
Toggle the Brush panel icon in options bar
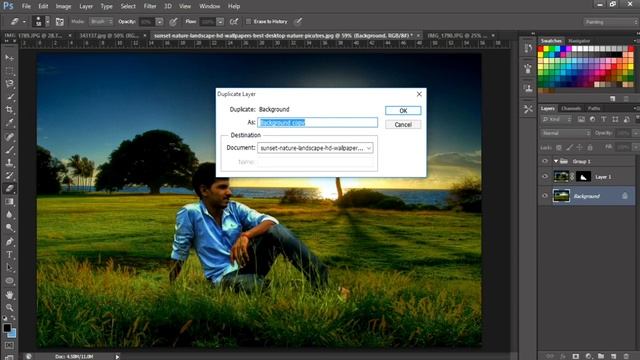coord(60,22)
